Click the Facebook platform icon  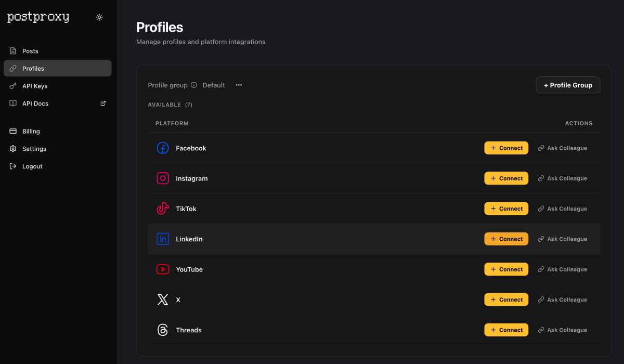tap(163, 148)
